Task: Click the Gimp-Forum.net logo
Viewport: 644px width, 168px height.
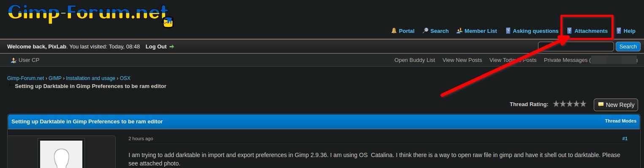Action: point(91,15)
